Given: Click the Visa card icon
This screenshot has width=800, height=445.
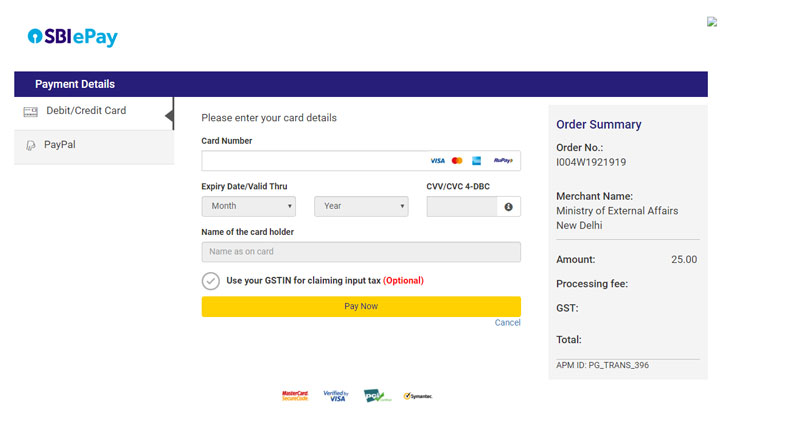Looking at the screenshot, I should (x=437, y=160).
